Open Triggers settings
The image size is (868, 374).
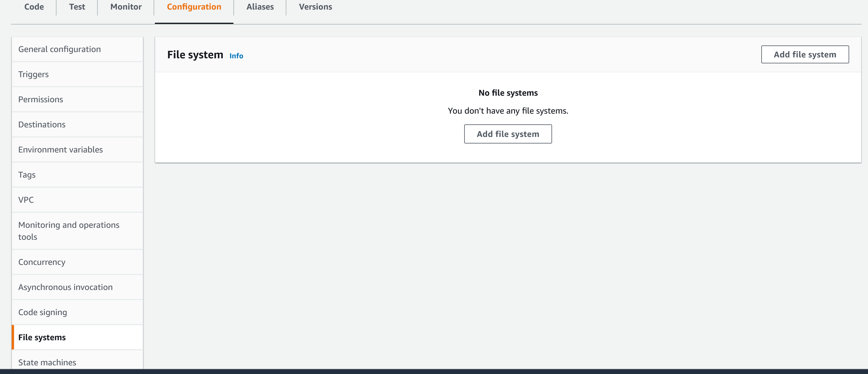click(33, 74)
